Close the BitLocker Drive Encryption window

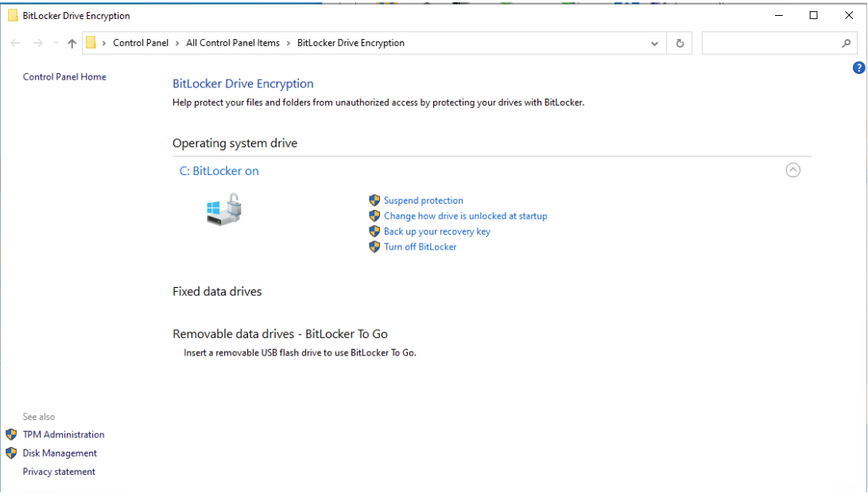coord(849,15)
